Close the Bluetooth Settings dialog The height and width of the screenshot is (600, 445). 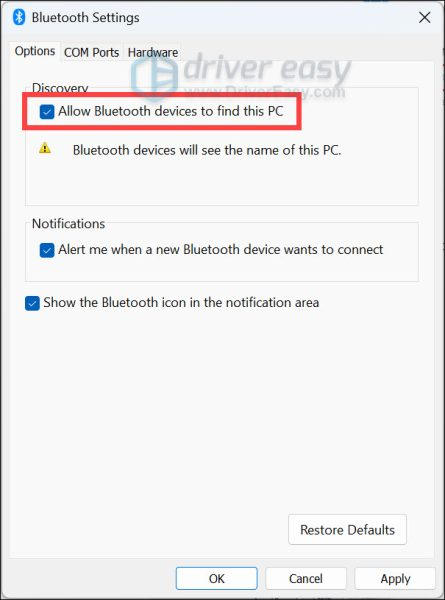point(424,17)
